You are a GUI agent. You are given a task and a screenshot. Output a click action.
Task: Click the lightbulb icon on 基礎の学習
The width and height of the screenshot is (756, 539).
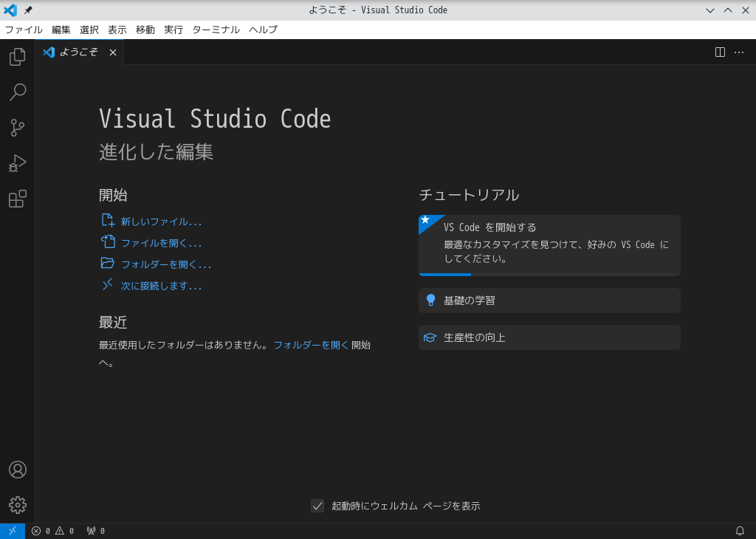coord(430,301)
